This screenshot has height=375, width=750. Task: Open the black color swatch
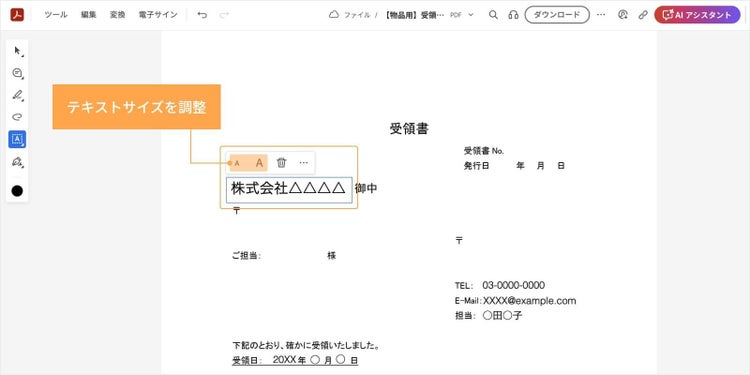pos(17,191)
